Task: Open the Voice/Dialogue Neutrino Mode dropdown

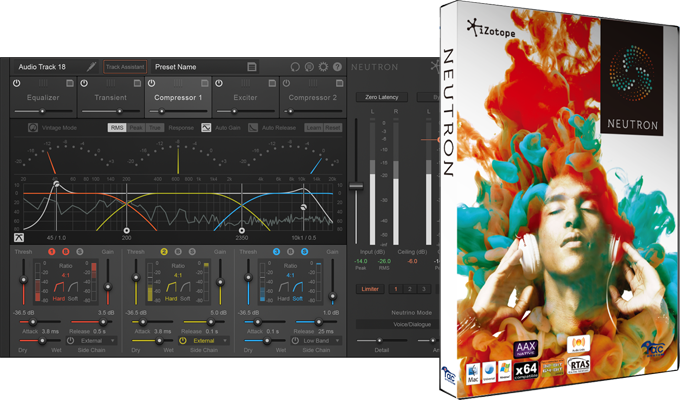Action: pyautogui.click(x=397, y=324)
